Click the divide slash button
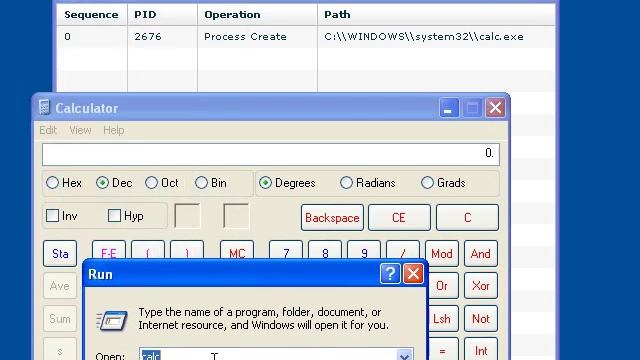This screenshot has height=360, width=640. [x=403, y=250]
